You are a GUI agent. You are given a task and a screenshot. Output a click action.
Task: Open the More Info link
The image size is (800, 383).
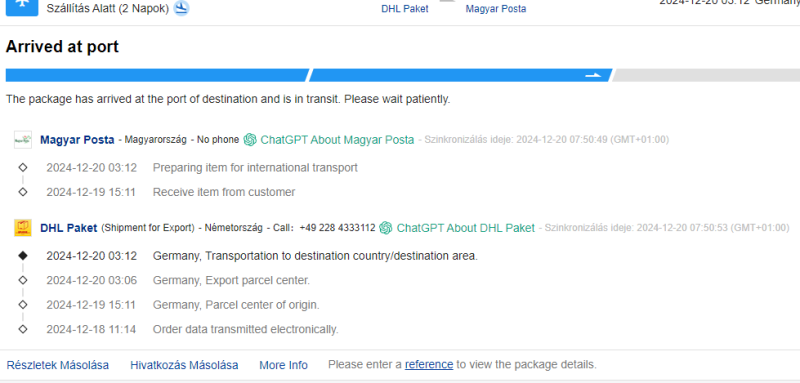[283, 365]
